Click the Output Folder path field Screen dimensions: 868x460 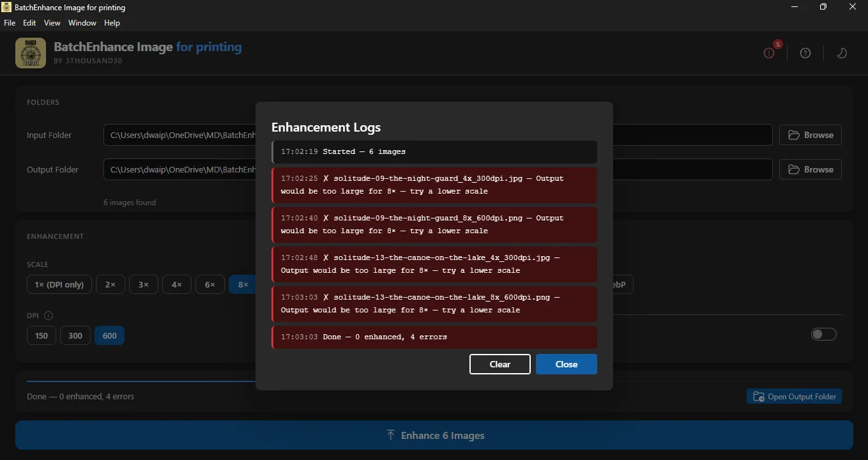click(x=438, y=169)
